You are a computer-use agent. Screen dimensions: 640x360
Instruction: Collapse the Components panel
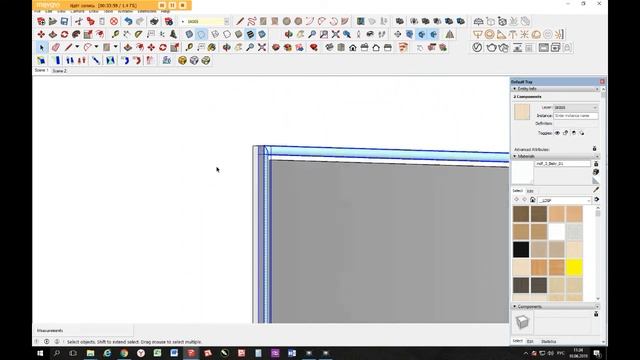click(515, 306)
